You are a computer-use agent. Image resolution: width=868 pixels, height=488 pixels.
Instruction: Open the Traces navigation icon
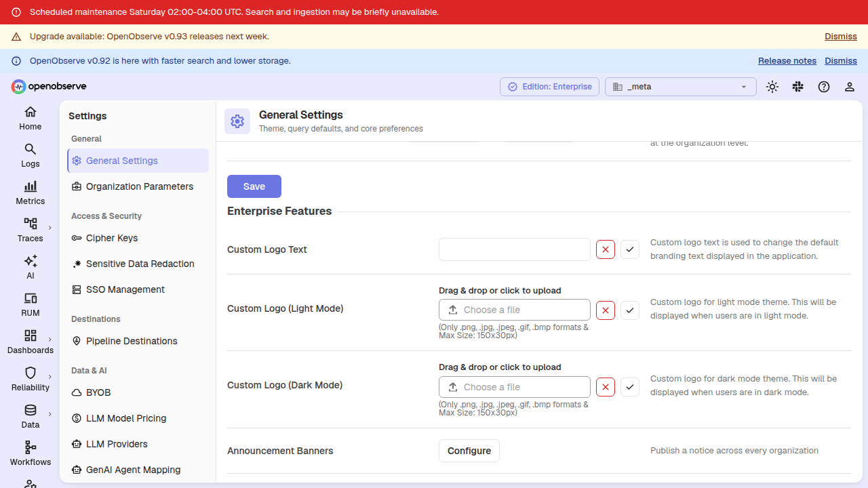31,224
